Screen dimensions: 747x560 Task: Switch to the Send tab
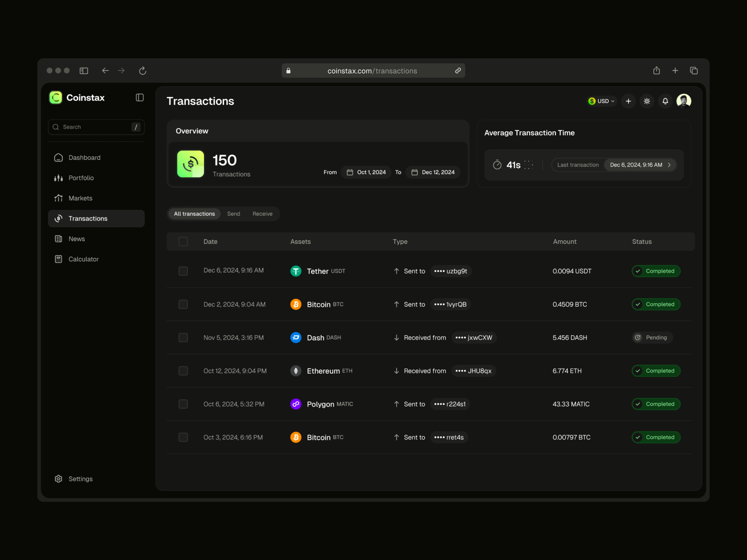click(233, 213)
